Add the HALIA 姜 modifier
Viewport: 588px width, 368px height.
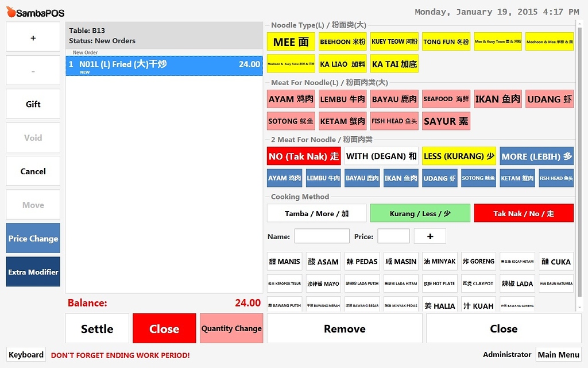(439, 306)
